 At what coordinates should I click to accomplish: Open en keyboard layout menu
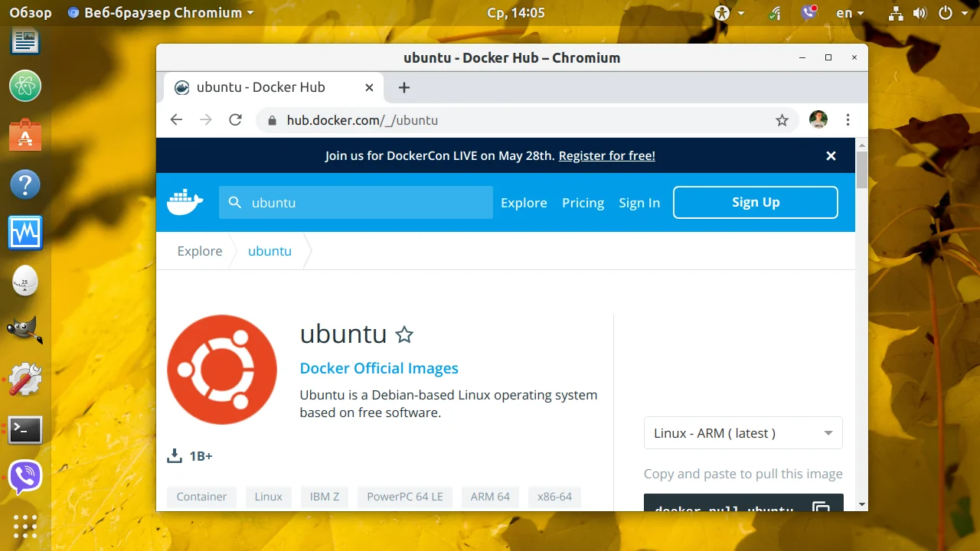850,13
